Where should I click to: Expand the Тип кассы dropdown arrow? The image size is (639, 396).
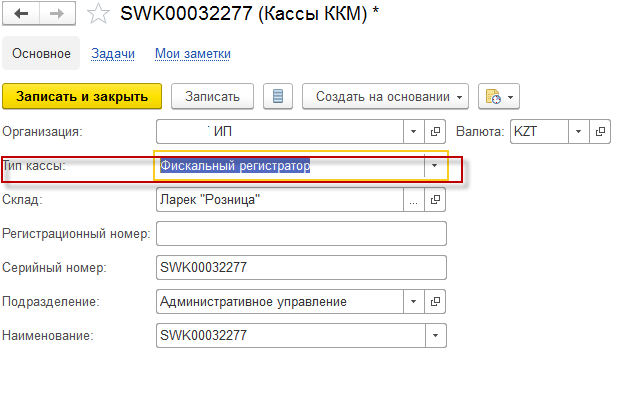pyautogui.click(x=435, y=165)
